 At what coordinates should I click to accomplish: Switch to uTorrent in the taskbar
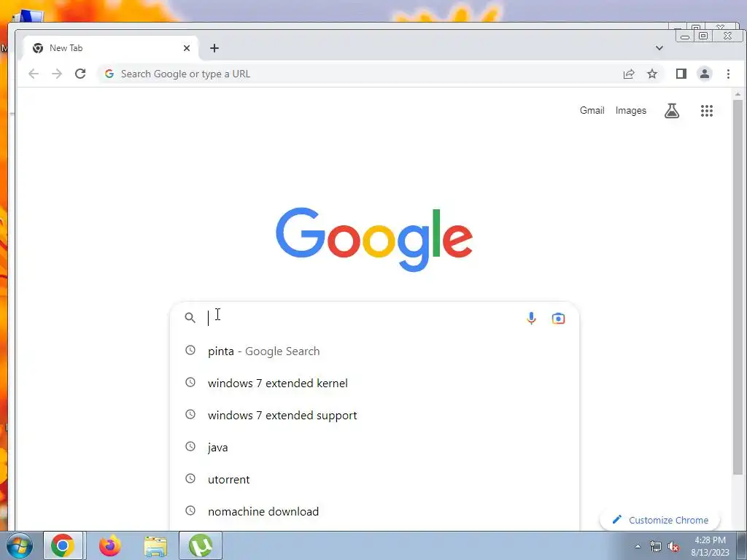201,546
